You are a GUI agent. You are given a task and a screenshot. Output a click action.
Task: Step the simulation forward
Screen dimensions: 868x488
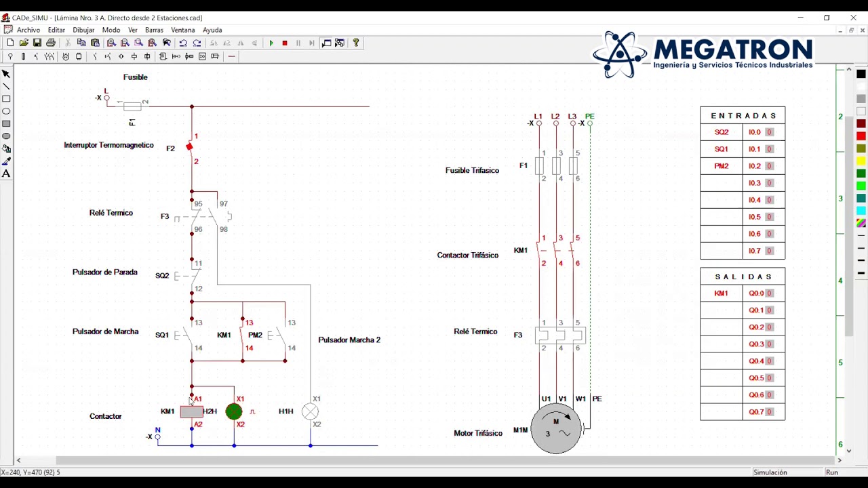(x=312, y=43)
